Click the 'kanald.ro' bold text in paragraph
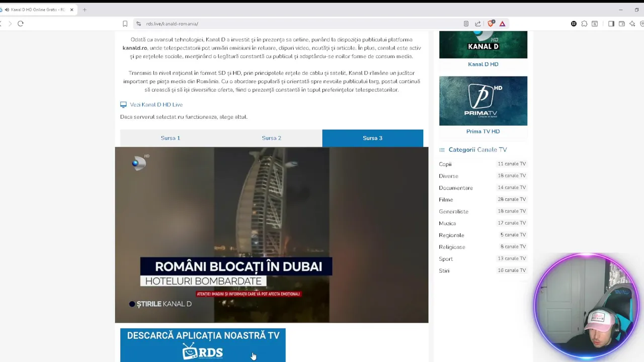Screen dimensions: 644x362 (x=135, y=48)
